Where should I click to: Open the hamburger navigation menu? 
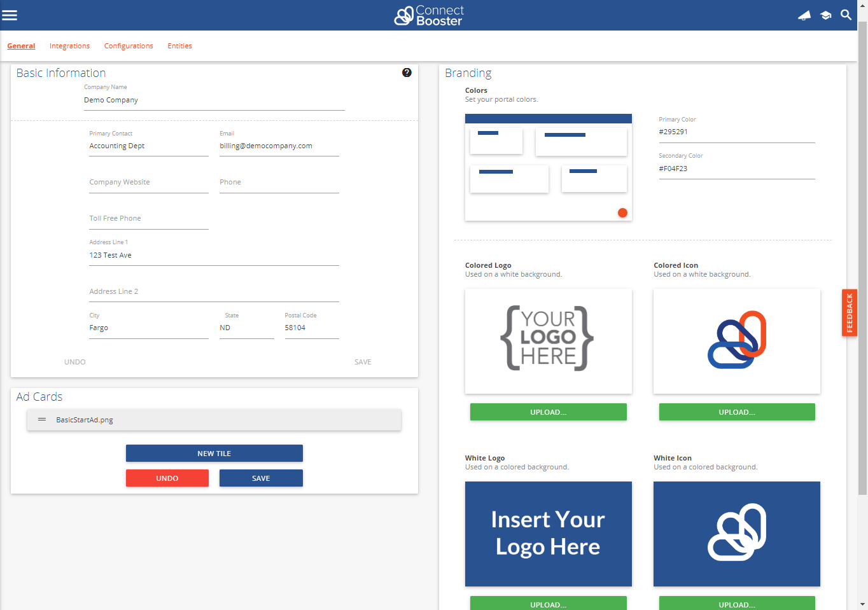click(x=10, y=15)
